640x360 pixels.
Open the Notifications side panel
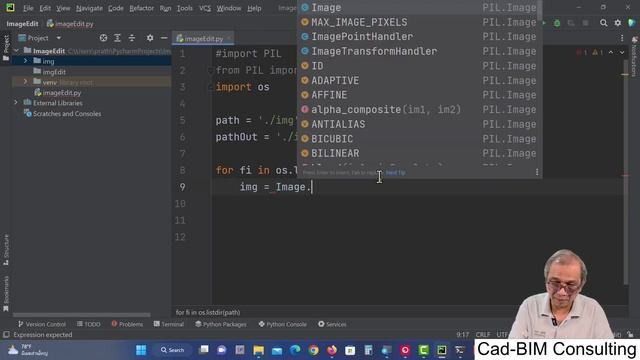click(634, 57)
